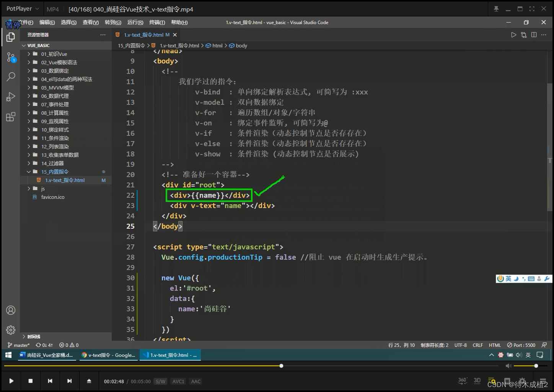Open the 编辑(E) menu
The width and height of the screenshot is (554, 392).
(x=47, y=23)
